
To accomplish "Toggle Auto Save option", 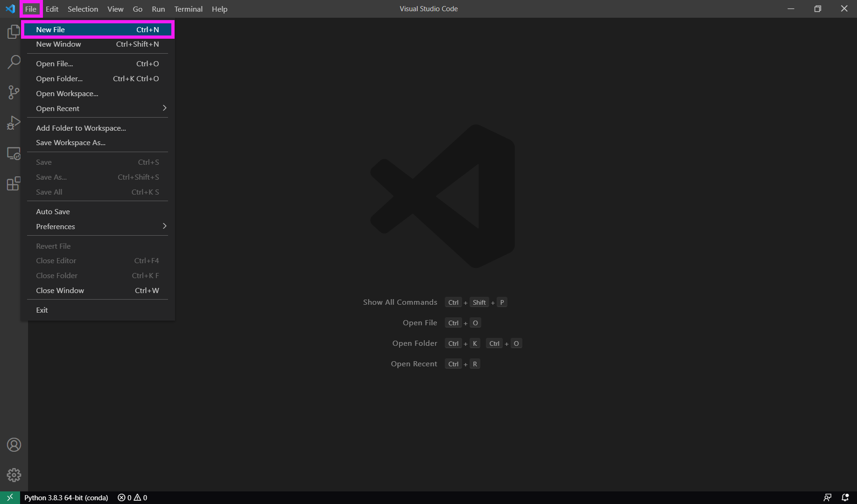I will tap(98, 211).
